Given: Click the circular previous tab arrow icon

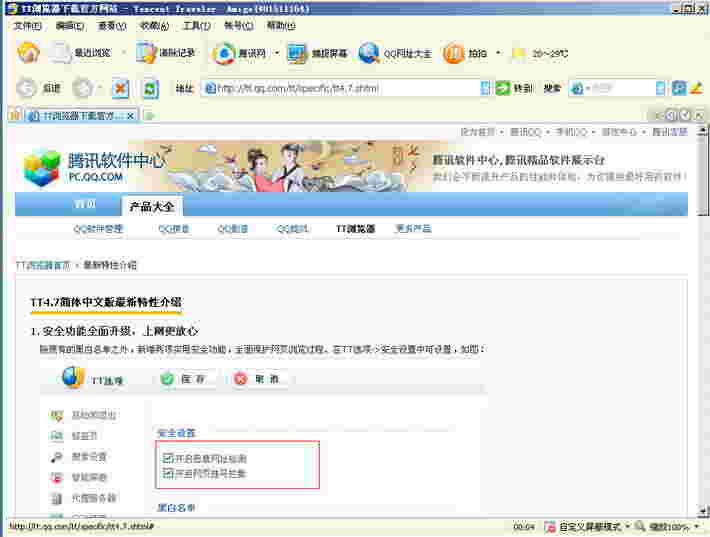Looking at the screenshot, I should [x=672, y=115].
